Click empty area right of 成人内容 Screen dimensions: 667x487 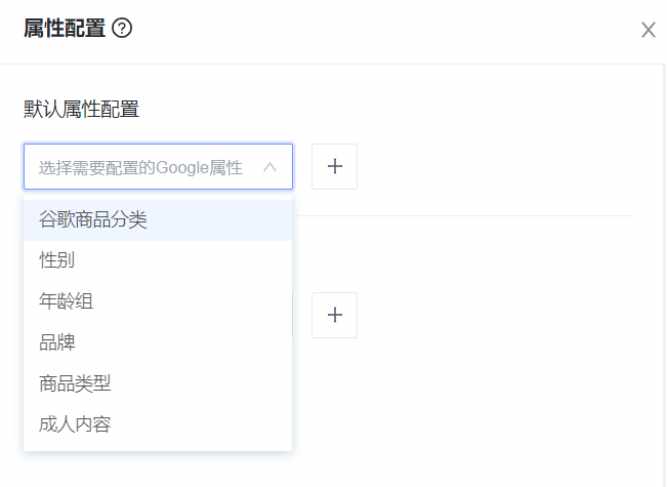(x=200, y=424)
